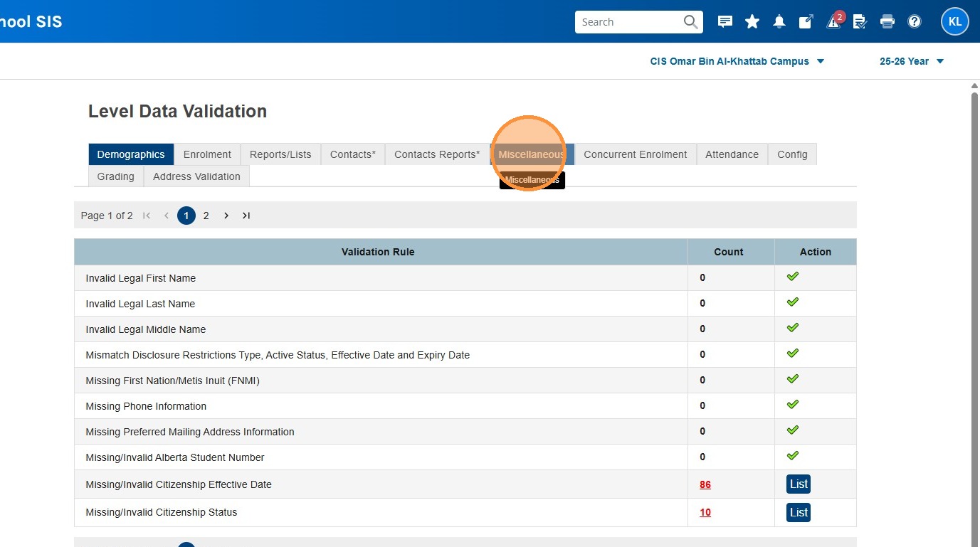The height and width of the screenshot is (547, 980).
Task: Open the notifications bell
Action: [779, 22]
